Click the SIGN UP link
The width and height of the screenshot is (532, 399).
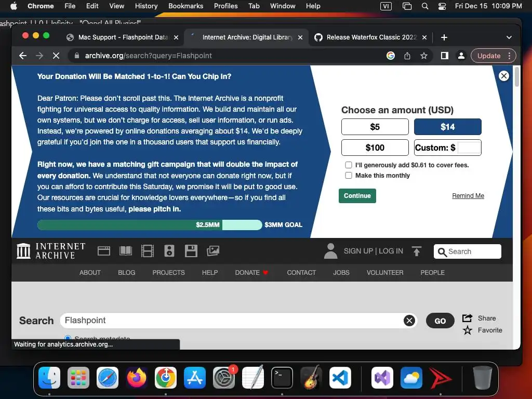pyautogui.click(x=358, y=251)
